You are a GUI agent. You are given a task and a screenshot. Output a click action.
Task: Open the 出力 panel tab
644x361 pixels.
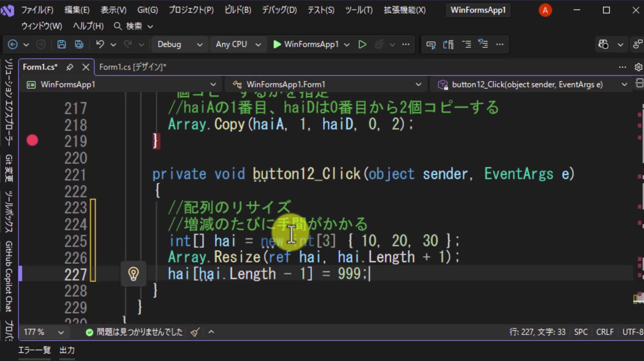click(x=67, y=350)
